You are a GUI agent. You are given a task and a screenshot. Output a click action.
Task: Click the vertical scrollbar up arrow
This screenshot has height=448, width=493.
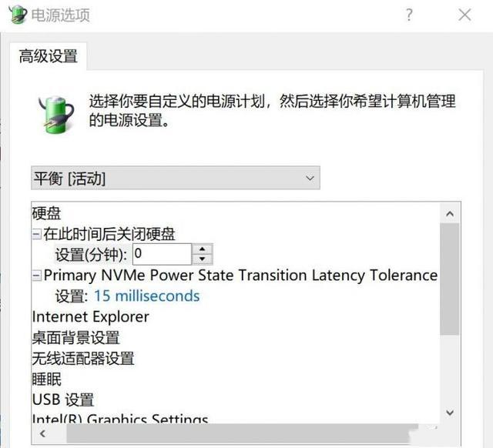coord(450,214)
